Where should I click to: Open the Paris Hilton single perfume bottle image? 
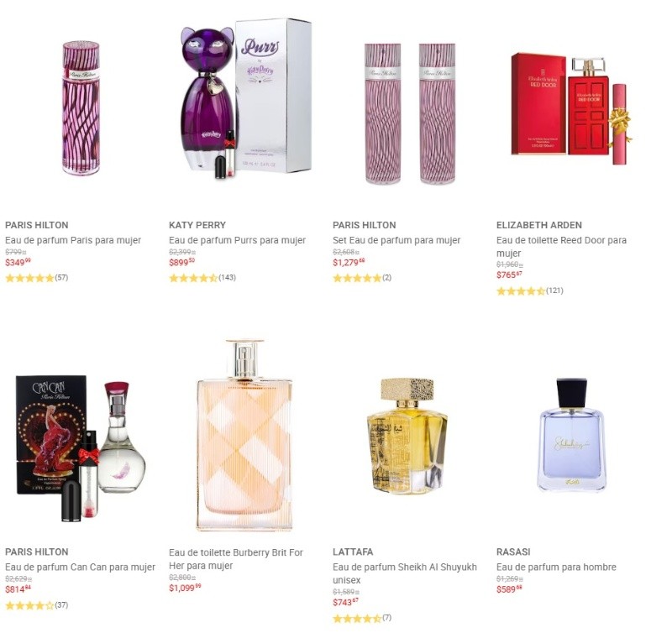point(81,108)
